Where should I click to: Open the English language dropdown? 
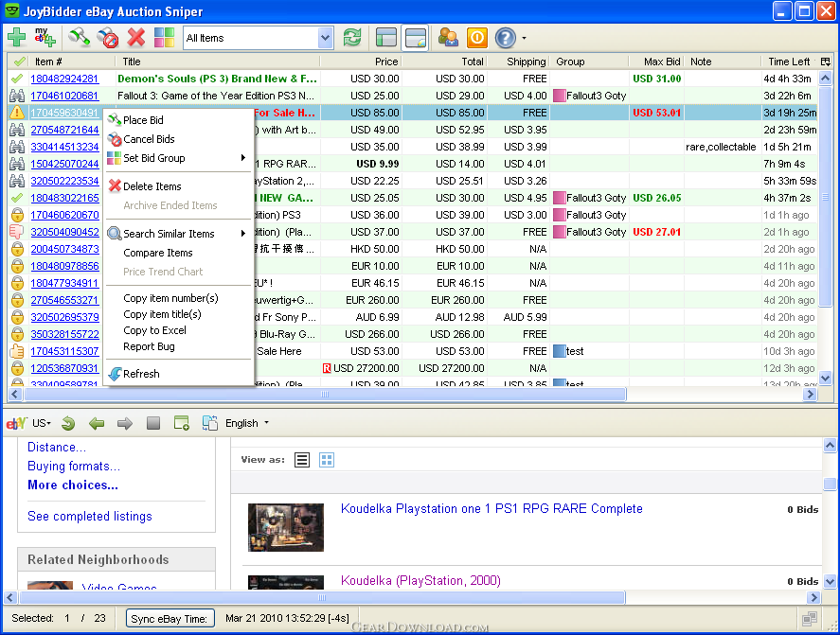[x=246, y=423]
